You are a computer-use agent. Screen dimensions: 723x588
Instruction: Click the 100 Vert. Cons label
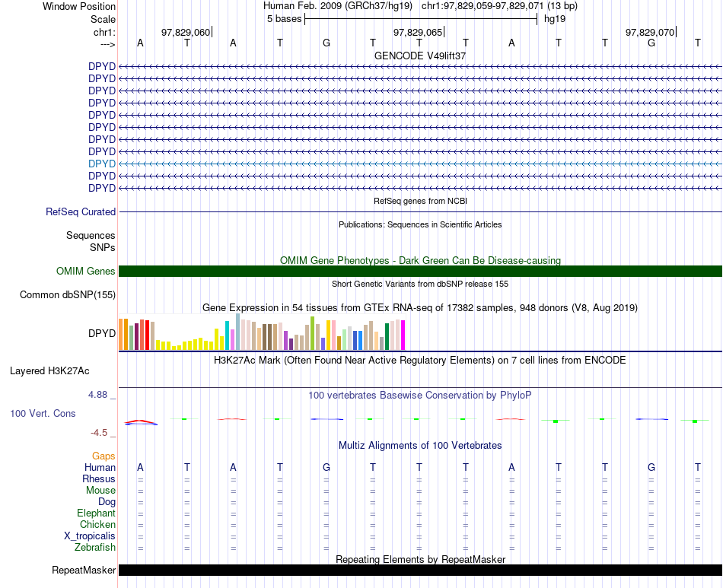pos(43,413)
